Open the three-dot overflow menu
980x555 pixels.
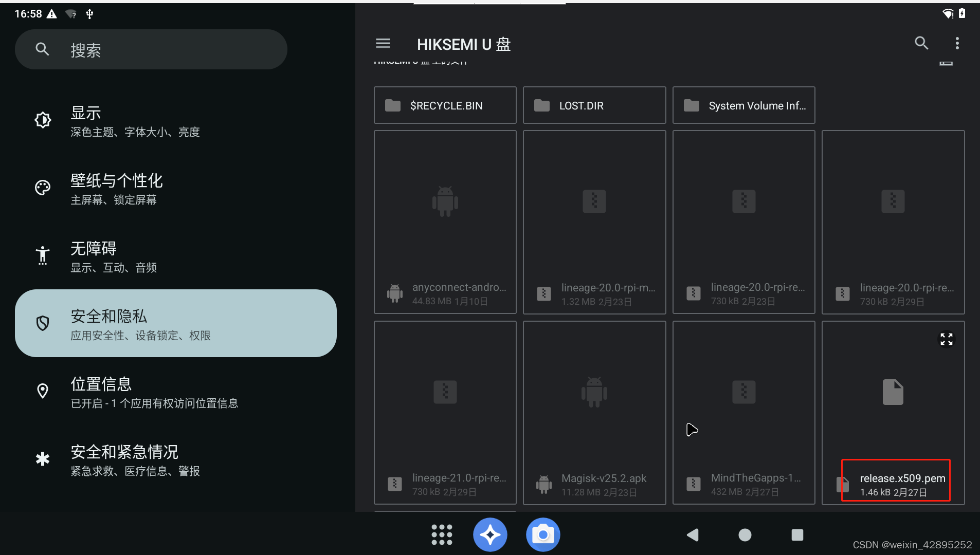(957, 43)
